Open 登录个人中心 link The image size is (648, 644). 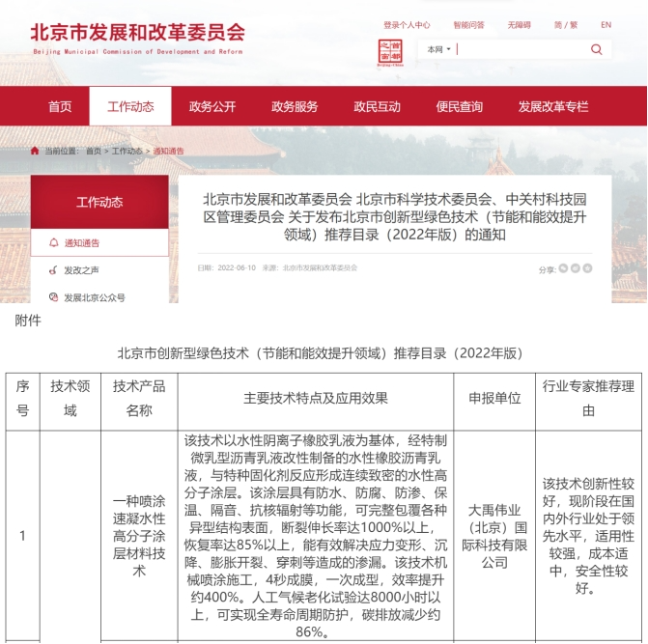(x=407, y=25)
